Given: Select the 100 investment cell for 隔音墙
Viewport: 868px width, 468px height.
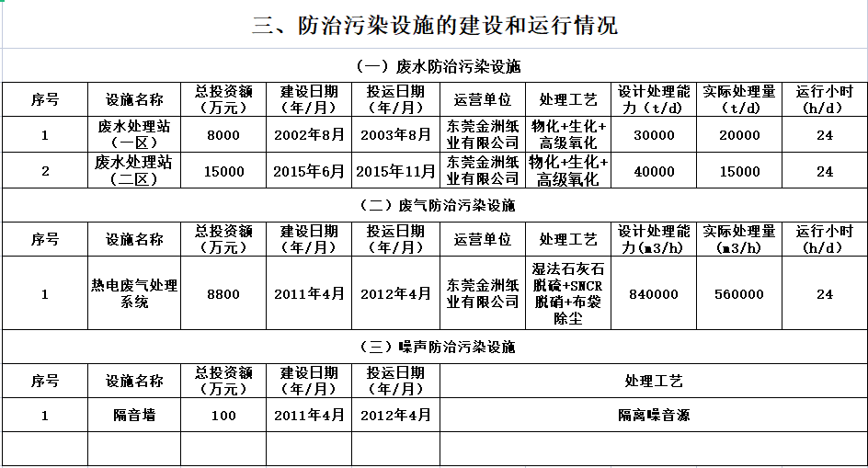Looking at the screenshot, I should pyautogui.click(x=223, y=415).
